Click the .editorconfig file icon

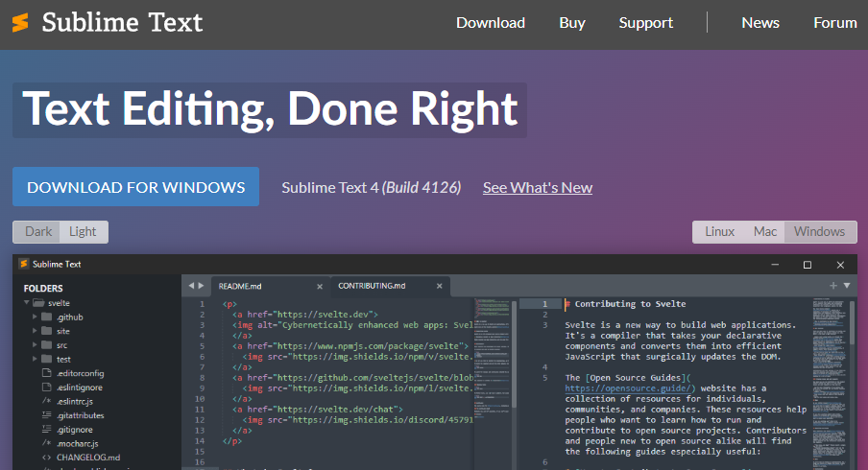point(46,373)
